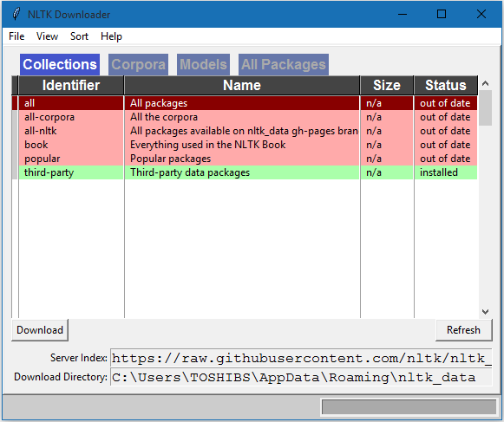
Task: Click the Download button
Action: (40, 330)
